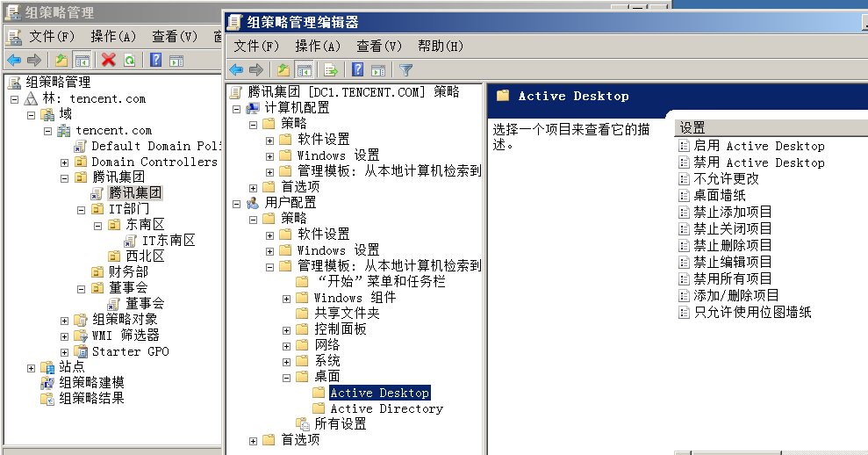Expand WMI 筛选器 node
Image resolution: width=868 pixels, height=455 pixels.
(x=64, y=336)
